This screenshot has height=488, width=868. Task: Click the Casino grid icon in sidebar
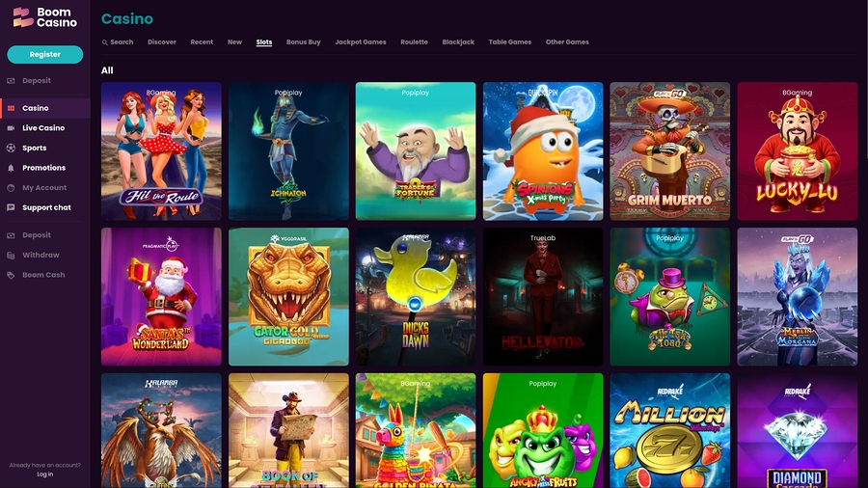pos(11,108)
